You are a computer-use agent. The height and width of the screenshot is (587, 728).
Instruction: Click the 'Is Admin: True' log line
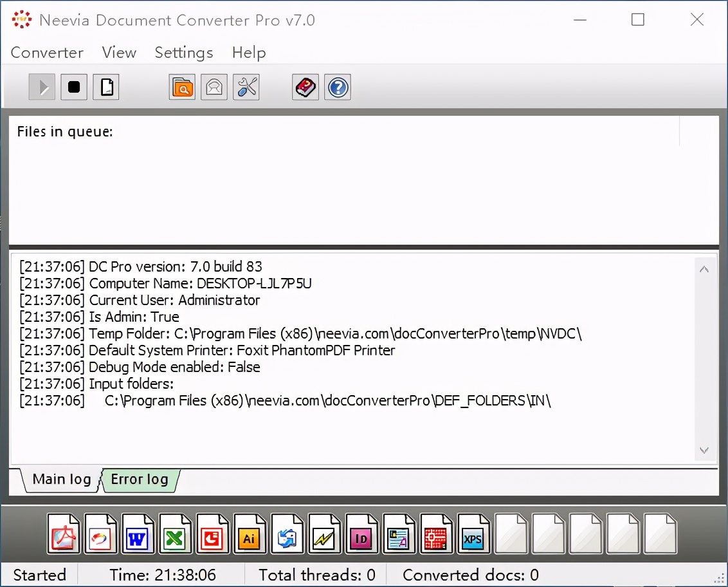coord(99,317)
